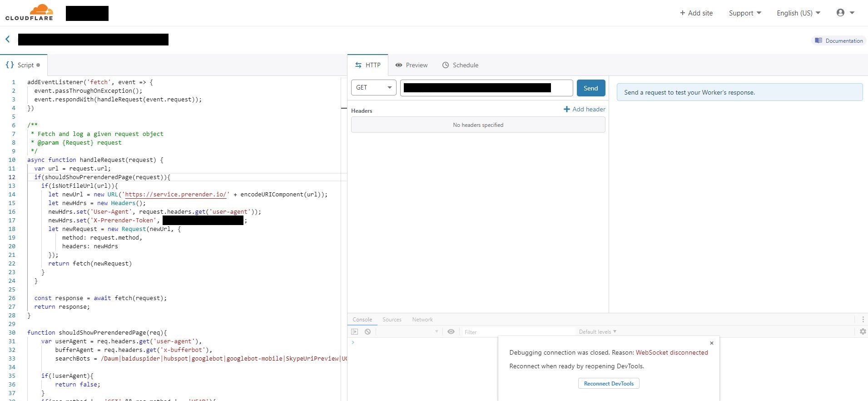Screen dimensions: 868x401
Task: Open the console context selector dropdown
Action: [408, 332]
